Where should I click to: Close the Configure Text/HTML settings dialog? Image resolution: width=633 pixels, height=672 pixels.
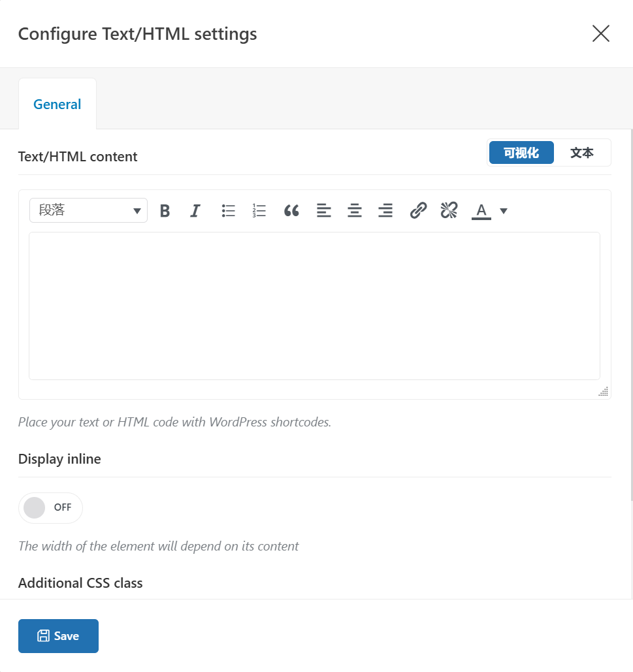[600, 34]
